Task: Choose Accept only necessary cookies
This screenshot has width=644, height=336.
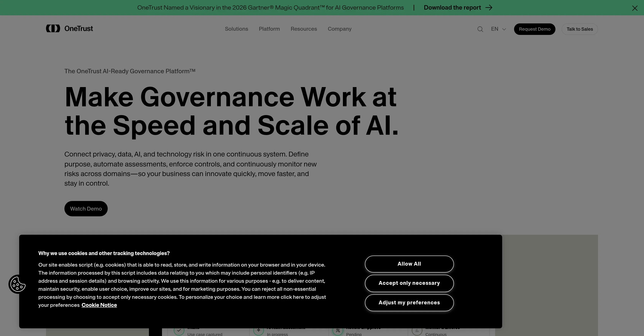Action: [409, 283]
